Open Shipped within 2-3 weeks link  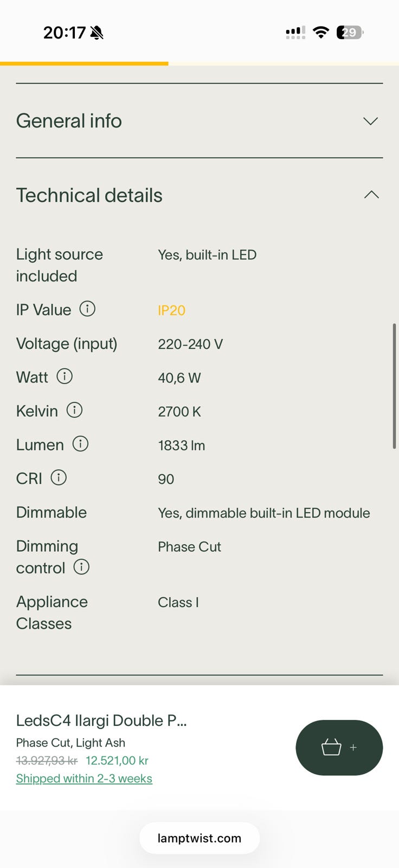click(84, 778)
